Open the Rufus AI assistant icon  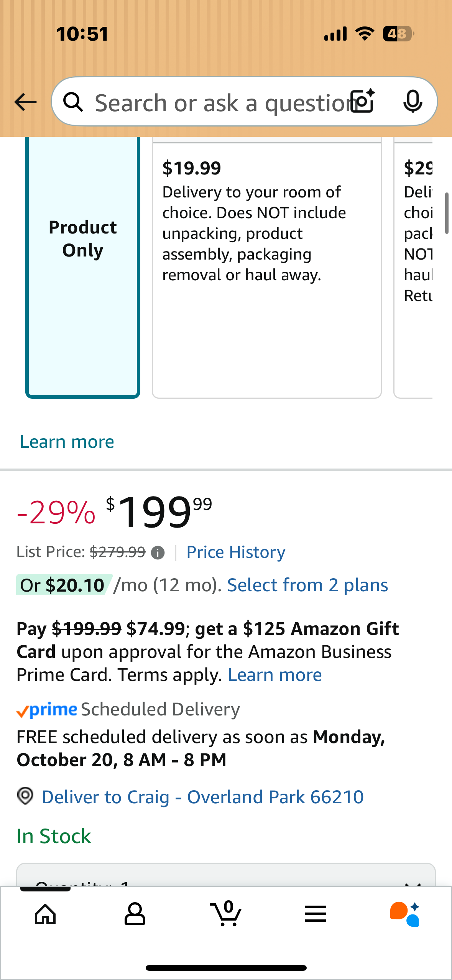click(404, 914)
